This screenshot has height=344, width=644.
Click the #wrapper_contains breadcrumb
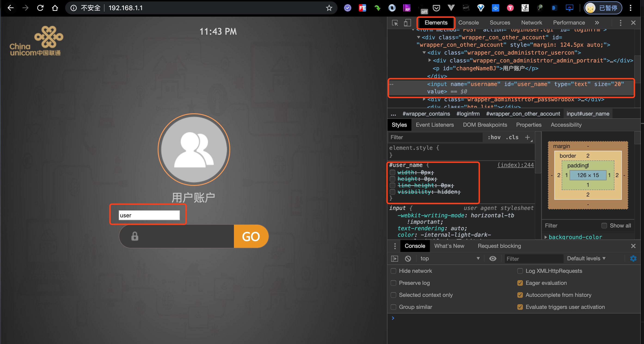[426, 114]
